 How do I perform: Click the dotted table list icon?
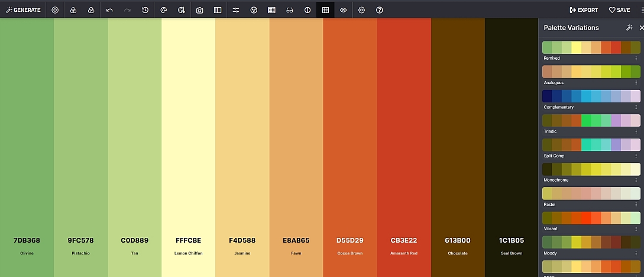pyautogui.click(x=271, y=10)
